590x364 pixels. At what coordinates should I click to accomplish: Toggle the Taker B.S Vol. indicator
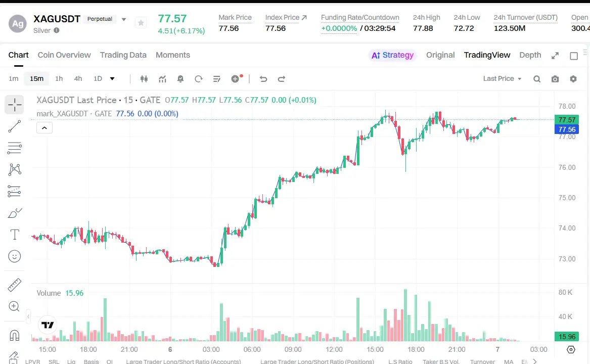441,361
